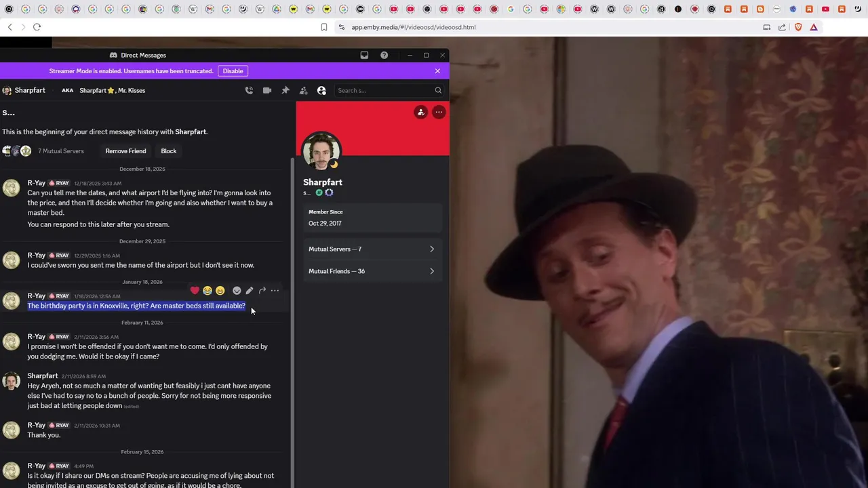Click the Block button
The image size is (868, 488).
click(168, 151)
